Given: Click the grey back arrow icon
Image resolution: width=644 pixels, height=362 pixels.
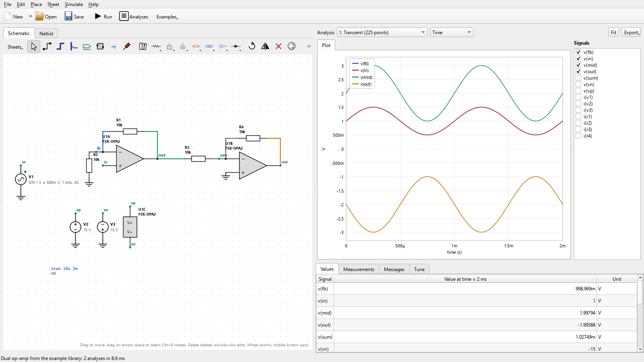Looking at the screenshot, I should tap(292, 46).
